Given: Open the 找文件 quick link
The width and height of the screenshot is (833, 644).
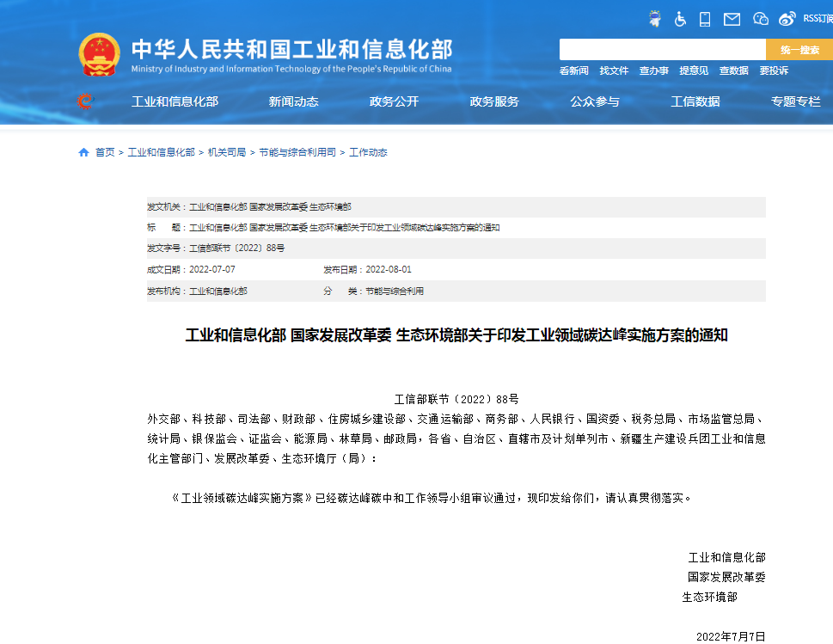Looking at the screenshot, I should 614,71.
